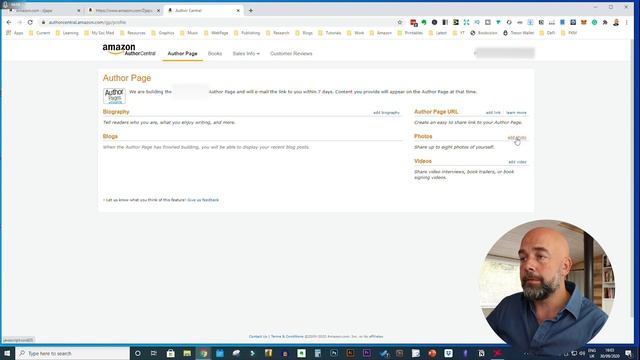Click add link for Author Page URL

[x=493, y=113]
